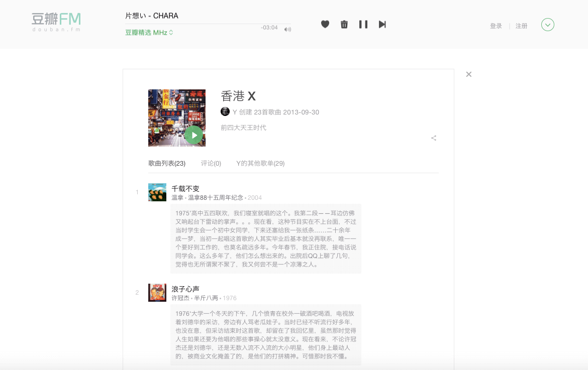Switch to the 评论(0) tab
This screenshot has height=370, width=588.
coord(211,163)
